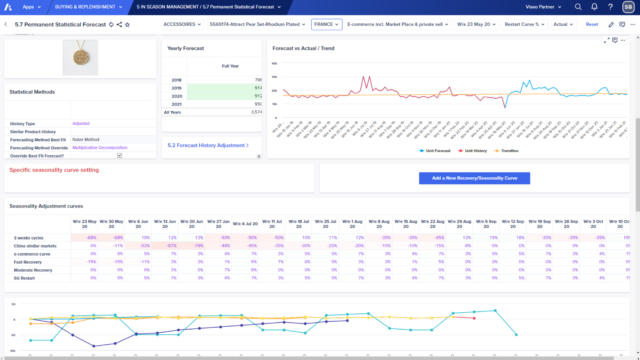Screen dimensions: 640x360
Task: Open Buying & Replenishment menu
Action: (88, 7)
